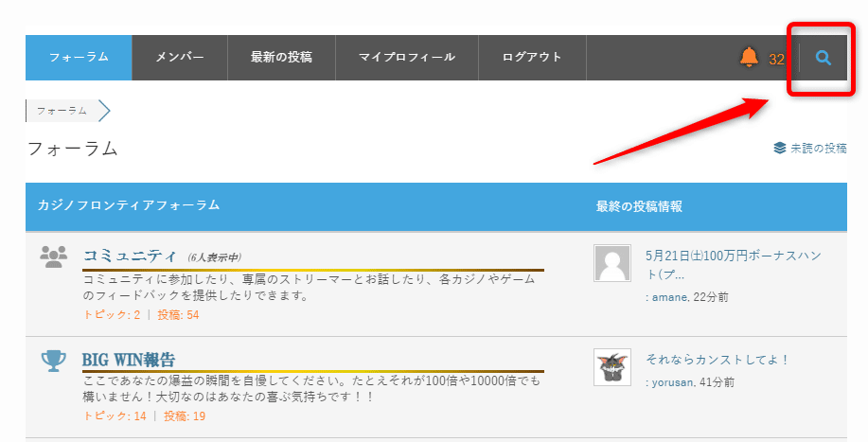Viewport: 868px width, 442px height.
Task: Click amane's default avatar thumbnail
Action: pos(612,263)
